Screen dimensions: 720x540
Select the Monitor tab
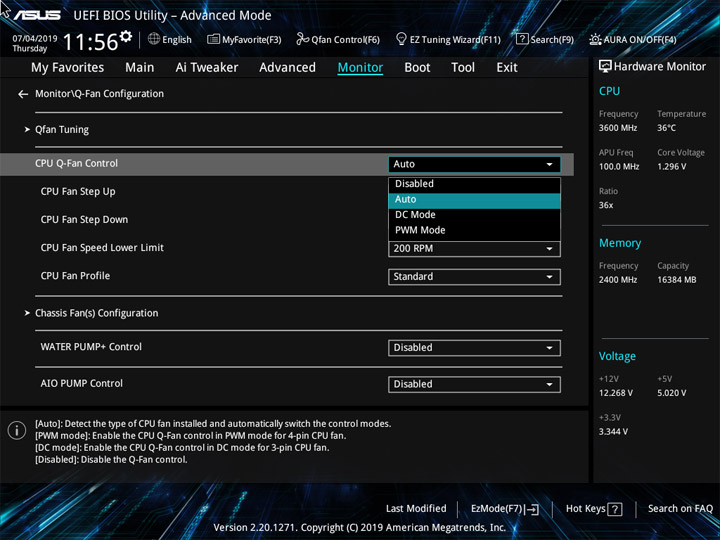[x=360, y=68]
